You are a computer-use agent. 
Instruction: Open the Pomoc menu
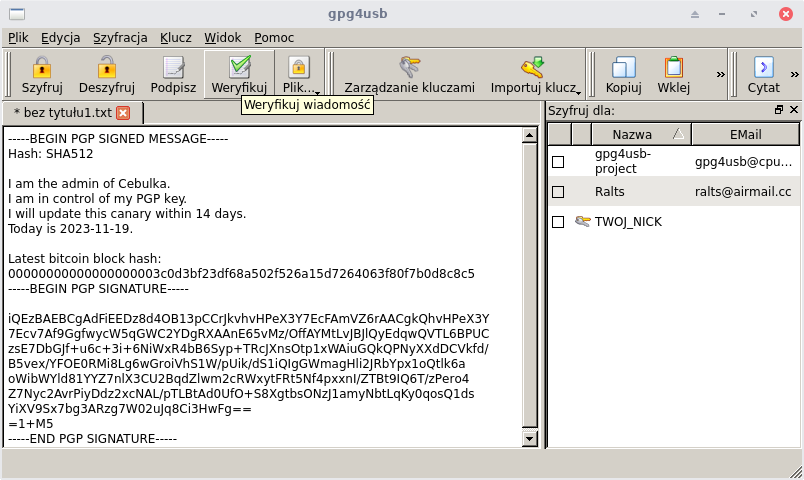pos(274,37)
